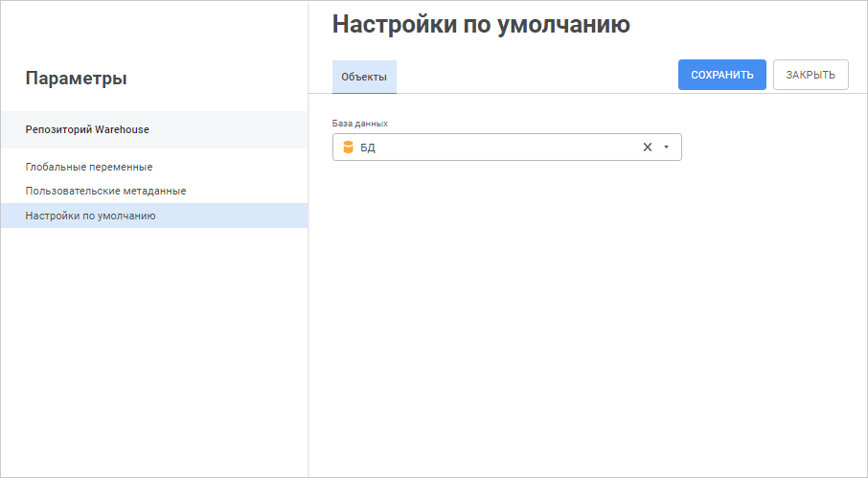Click the tab strip space right of Объекты

pyautogui.click(x=537, y=77)
